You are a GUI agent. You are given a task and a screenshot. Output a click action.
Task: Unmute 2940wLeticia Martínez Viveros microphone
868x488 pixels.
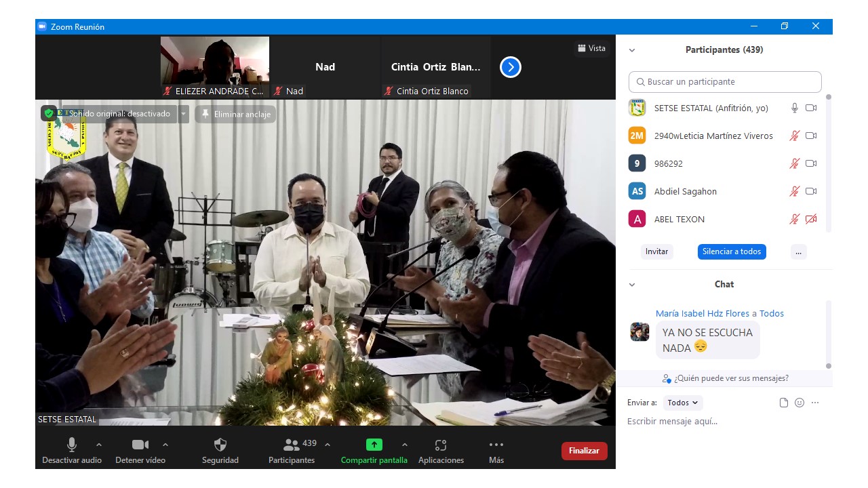(x=795, y=136)
